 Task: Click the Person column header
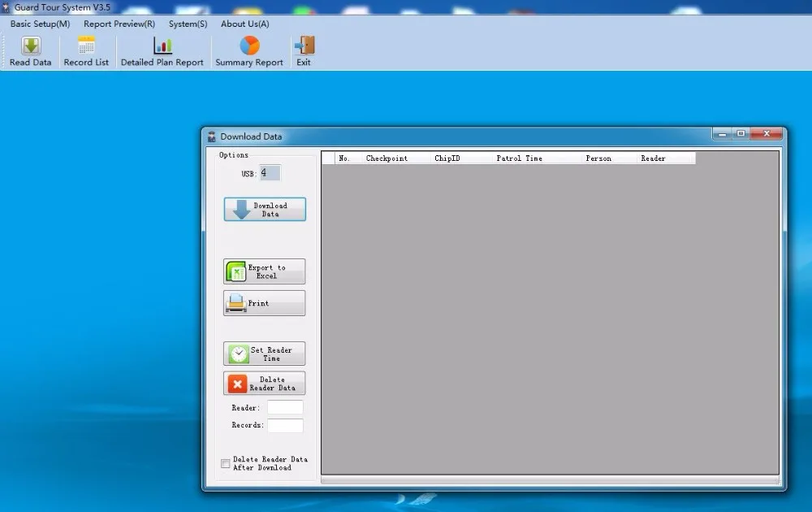point(608,158)
